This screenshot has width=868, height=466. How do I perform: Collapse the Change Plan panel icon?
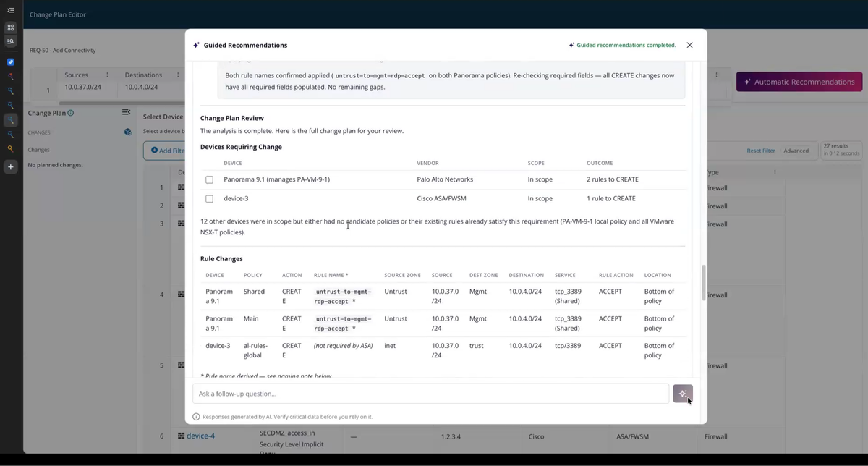click(126, 113)
